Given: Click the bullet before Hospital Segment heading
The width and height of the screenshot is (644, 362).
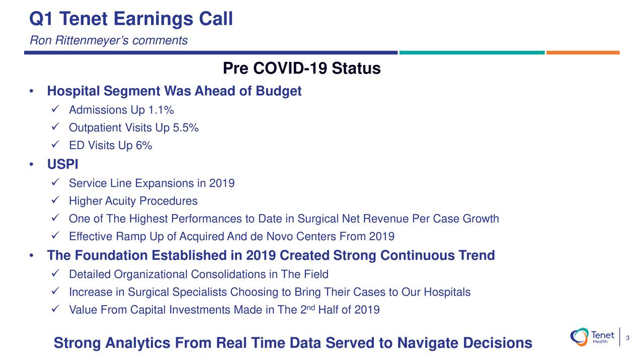Looking at the screenshot, I should point(32,92).
